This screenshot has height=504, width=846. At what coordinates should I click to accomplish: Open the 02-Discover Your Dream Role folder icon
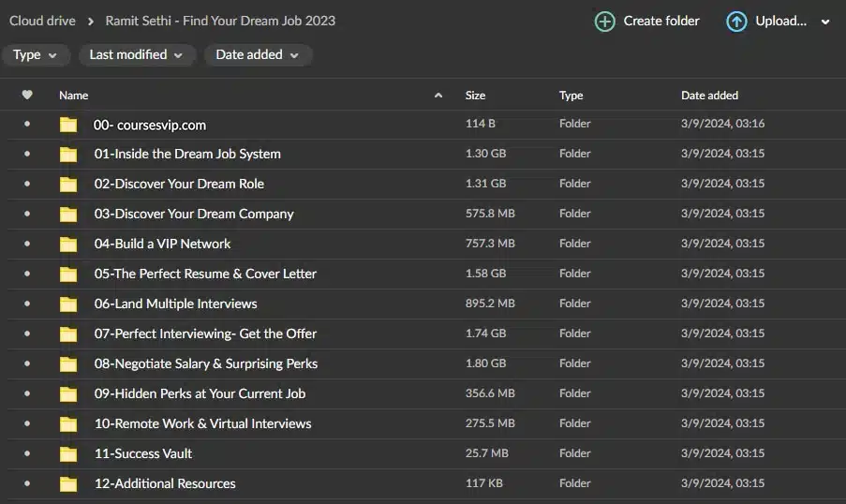click(68, 184)
